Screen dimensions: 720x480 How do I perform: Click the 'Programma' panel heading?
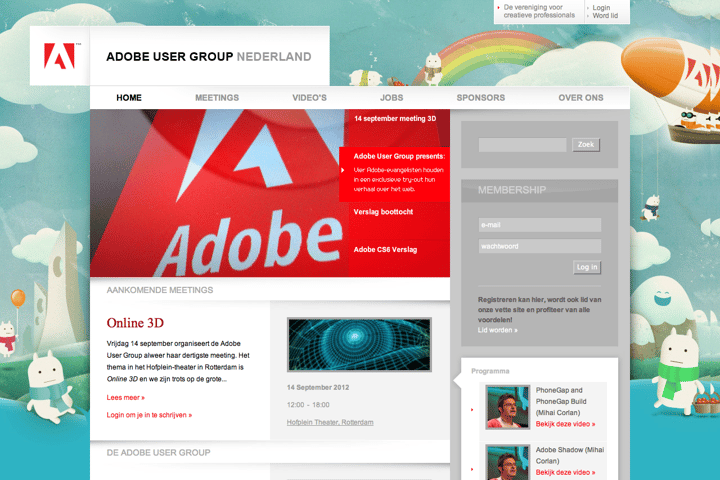[x=490, y=371]
